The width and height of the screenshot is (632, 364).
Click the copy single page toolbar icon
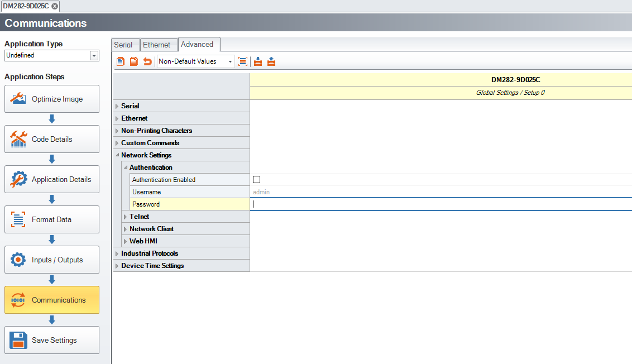click(x=121, y=61)
